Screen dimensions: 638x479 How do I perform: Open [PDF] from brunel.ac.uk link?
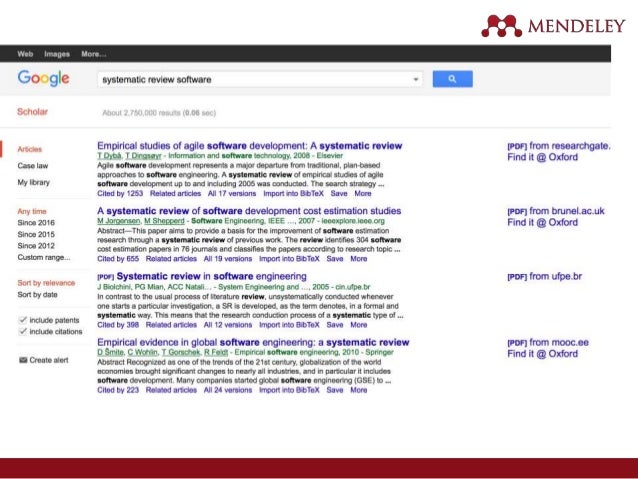tap(556, 211)
